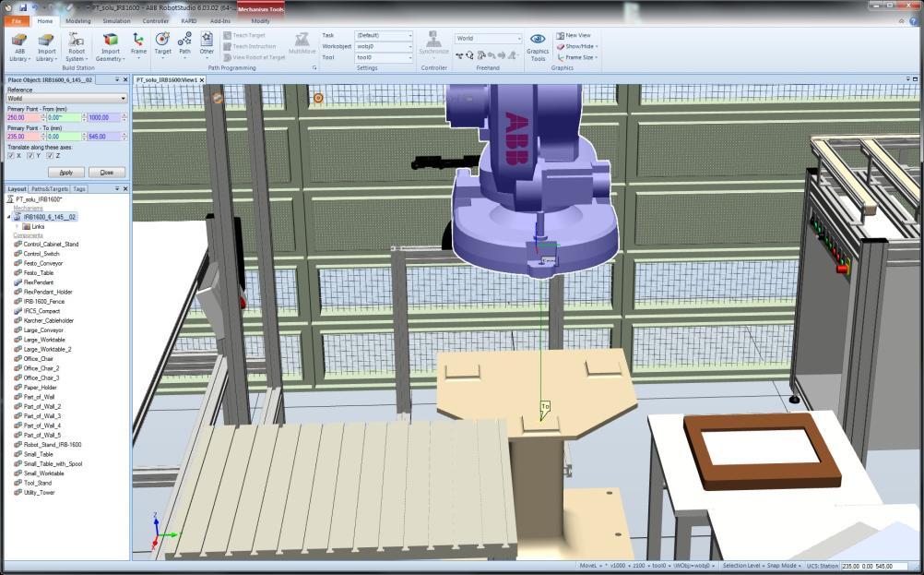This screenshot has width=924, height=575.
Task: Click the To X field showing 235.00
Action: coord(23,137)
